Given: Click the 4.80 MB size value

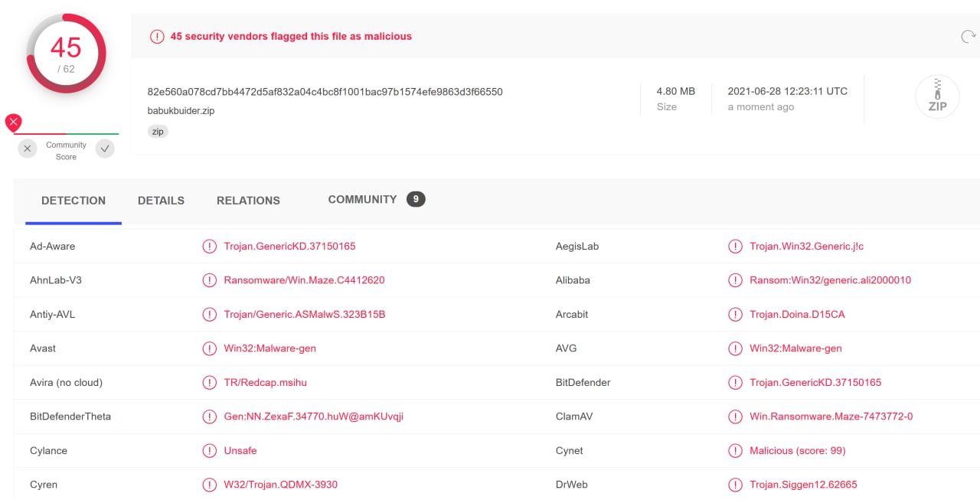Looking at the screenshot, I should (x=676, y=91).
